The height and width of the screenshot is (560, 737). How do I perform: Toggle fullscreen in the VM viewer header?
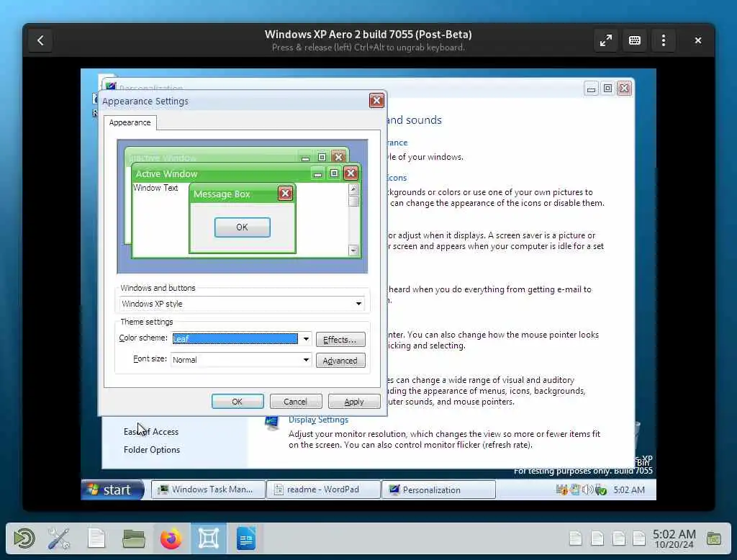tap(606, 40)
